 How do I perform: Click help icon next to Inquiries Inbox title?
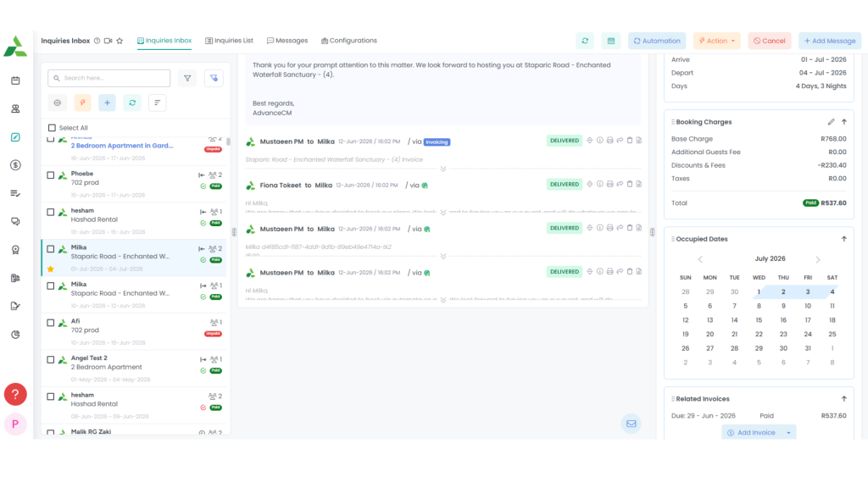click(97, 41)
